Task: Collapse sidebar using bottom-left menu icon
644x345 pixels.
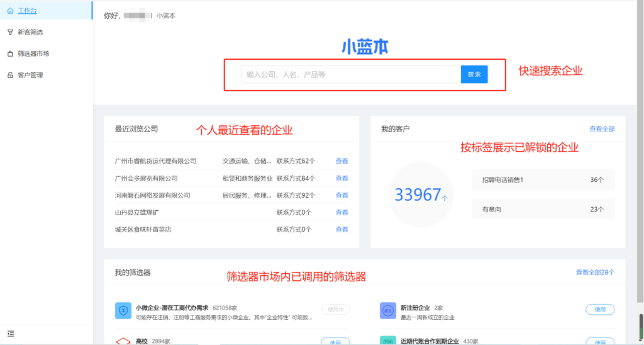Action: tap(11, 334)
